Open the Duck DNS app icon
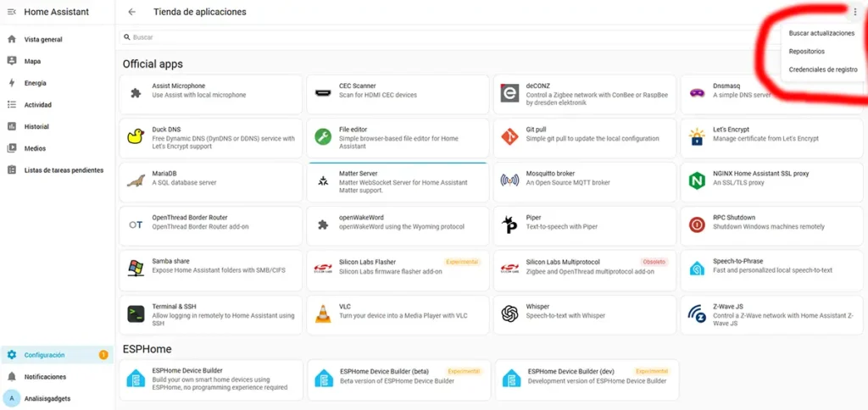The height and width of the screenshot is (410, 868). tap(135, 137)
